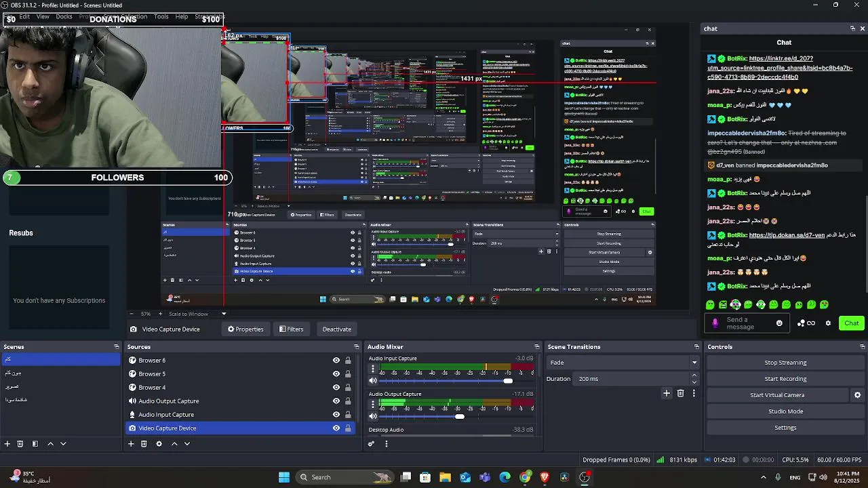Toggle visibility of Browser 4 source
Screen dimensions: 868x488
click(x=336, y=388)
